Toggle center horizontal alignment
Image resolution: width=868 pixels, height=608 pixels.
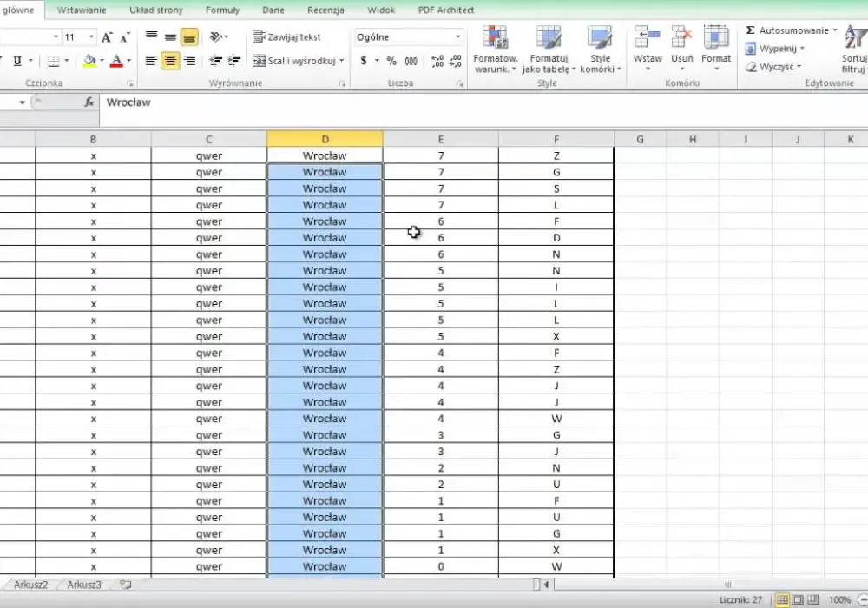[x=170, y=61]
